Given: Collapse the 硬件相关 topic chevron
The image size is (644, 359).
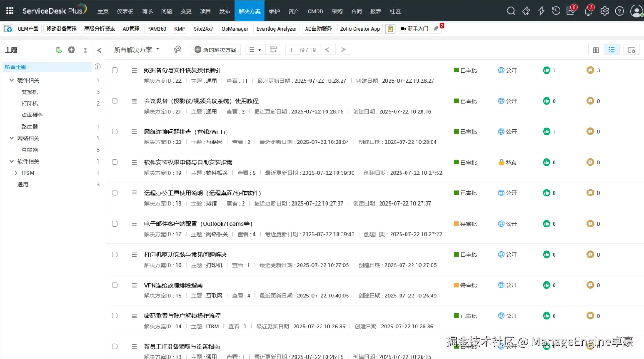Looking at the screenshot, I should click(12, 80).
